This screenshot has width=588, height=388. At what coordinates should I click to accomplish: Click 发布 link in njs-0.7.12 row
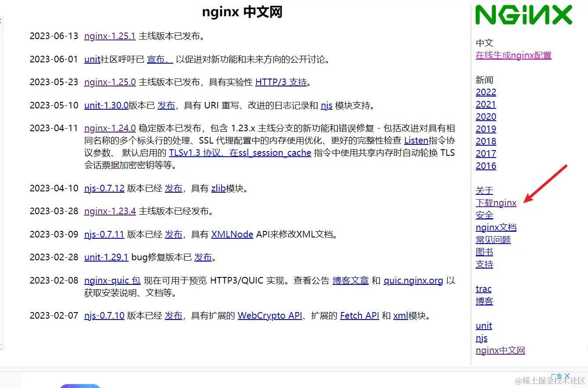click(173, 188)
